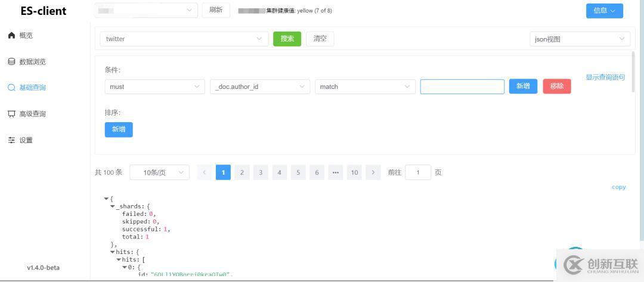Image resolution: width=644 pixels, height=282 pixels.
Task: Select page 1 in pagination
Action: (223, 172)
